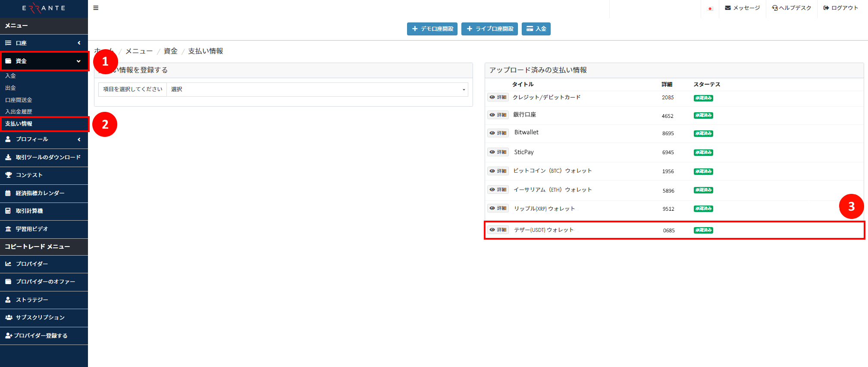The image size is (868, 367).
Task: Click the hamburger menu toggle icon
Action: pos(96,8)
